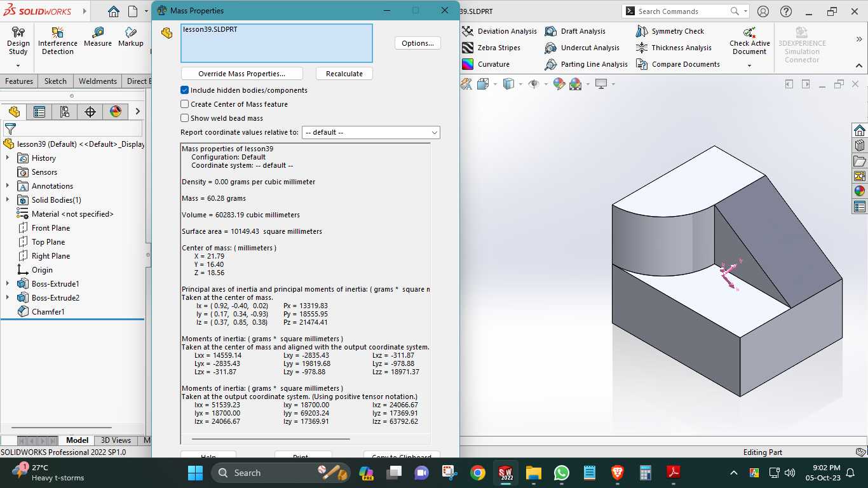This screenshot has height=488, width=868.
Task: Create a New document from title bar
Action: click(x=132, y=11)
